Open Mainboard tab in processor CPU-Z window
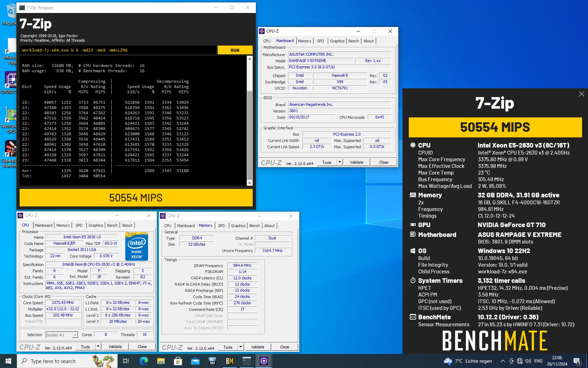Screen dimensions: 588x368 coord(43,225)
